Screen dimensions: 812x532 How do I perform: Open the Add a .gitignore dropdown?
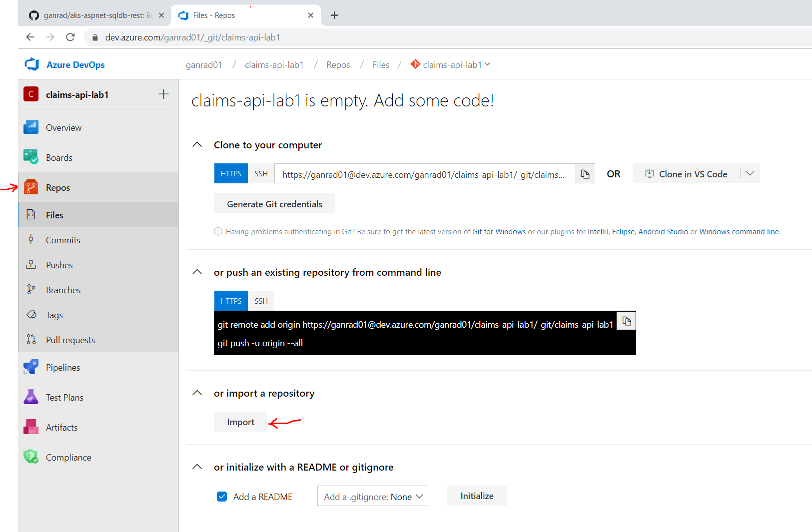pyautogui.click(x=372, y=496)
